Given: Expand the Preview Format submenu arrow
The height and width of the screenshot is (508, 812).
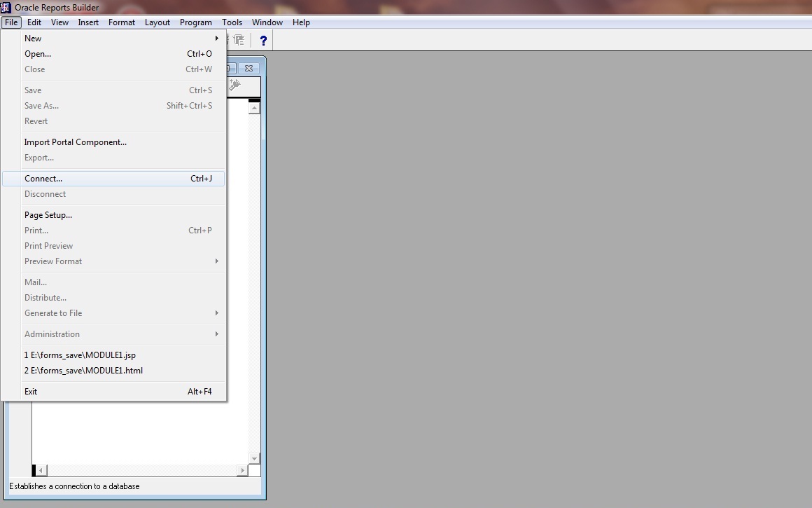Looking at the screenshot, I should (x=216, y=261).
